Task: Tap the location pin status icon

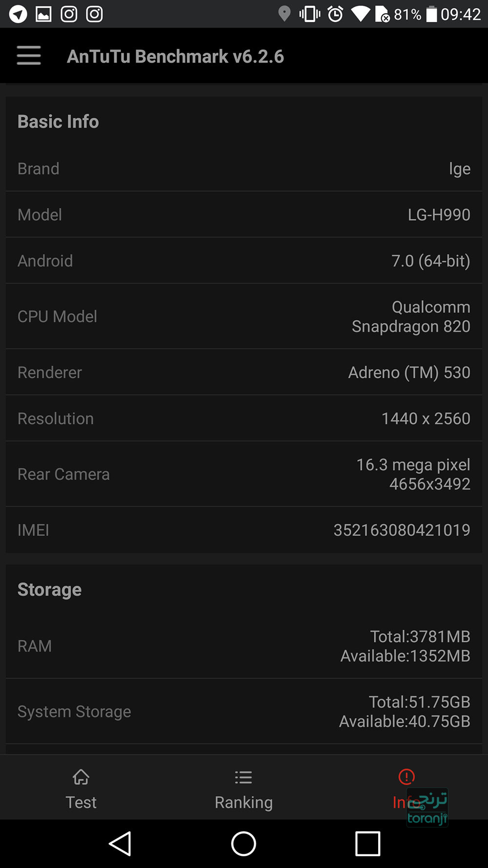Action: [x=284, y=14]
